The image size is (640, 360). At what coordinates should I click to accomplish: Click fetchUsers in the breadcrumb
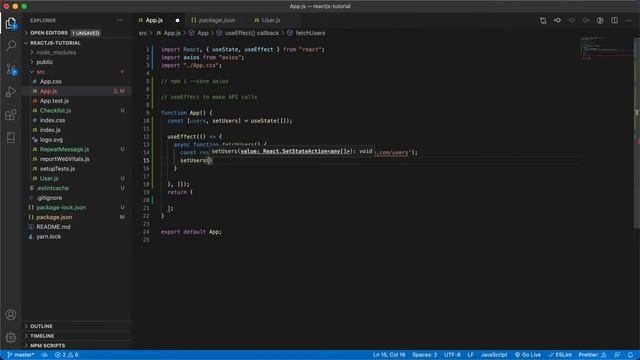[310, 33]
